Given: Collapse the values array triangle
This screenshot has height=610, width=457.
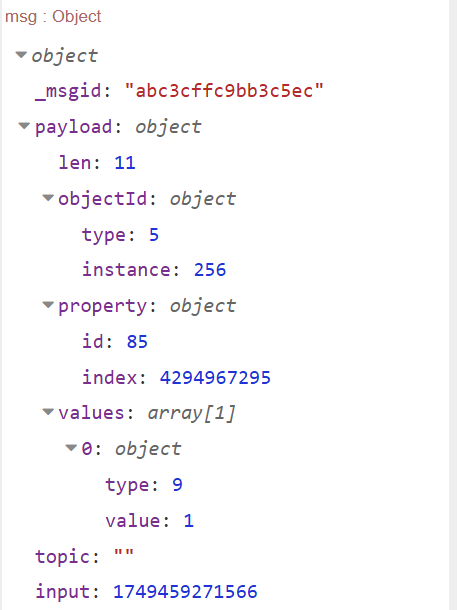Looking at the screenshot, I should click(x=48, y=412).
